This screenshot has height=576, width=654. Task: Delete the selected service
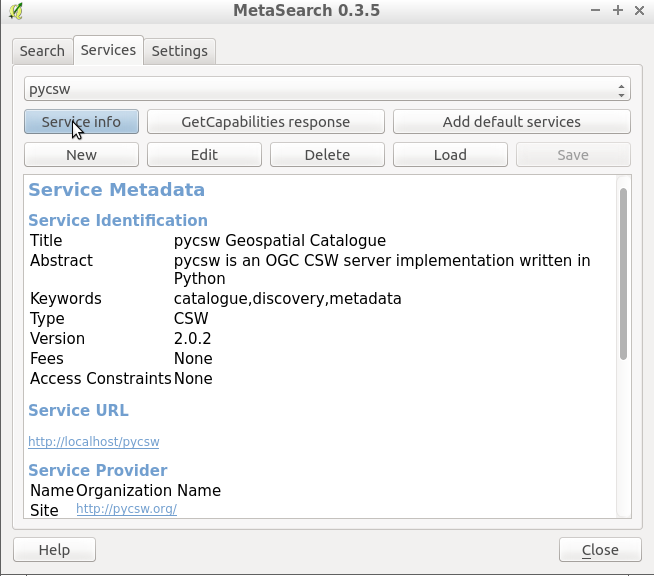(x=327, y=155)
